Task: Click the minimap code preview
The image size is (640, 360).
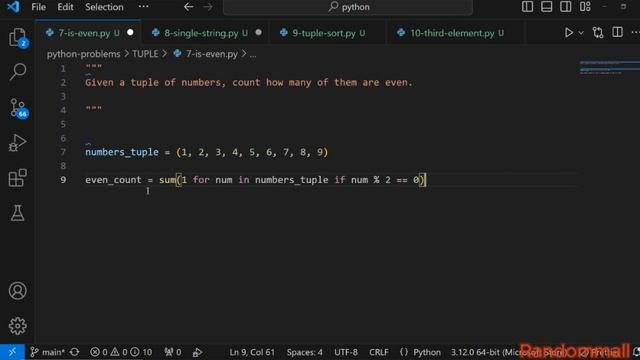Action: [610, 67]
